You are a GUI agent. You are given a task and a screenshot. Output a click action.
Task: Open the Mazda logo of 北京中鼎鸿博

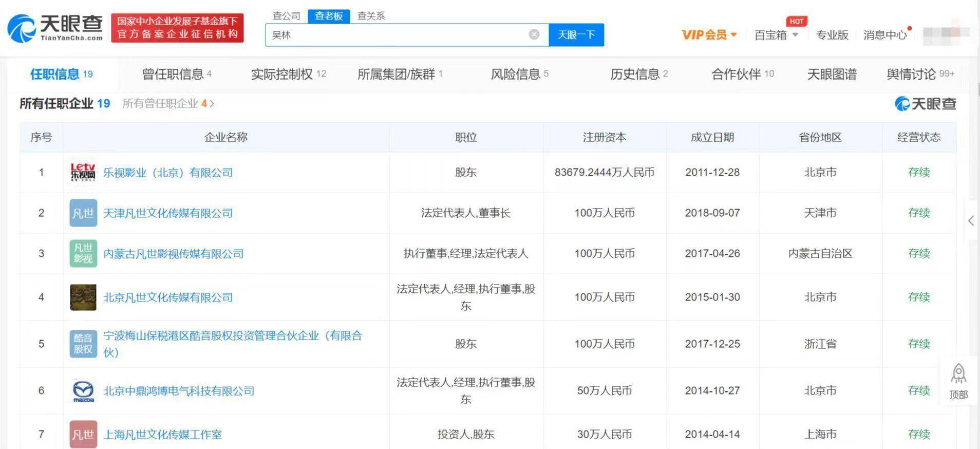[x=83, y=391]
